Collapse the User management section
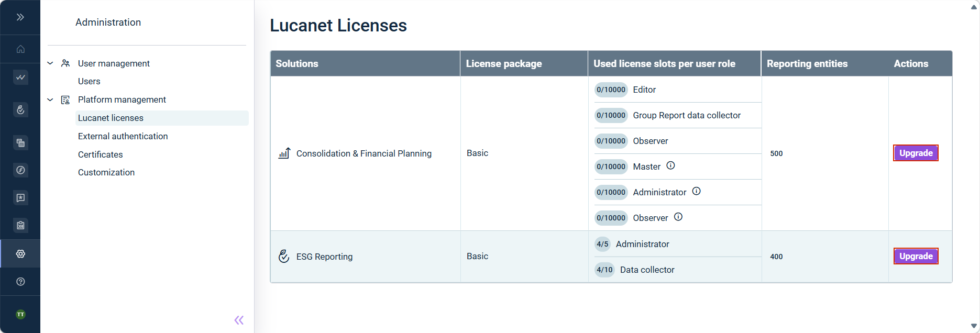The height and width of the screenshot is (333, 980). pyautogui.click(x=50, y=63)
